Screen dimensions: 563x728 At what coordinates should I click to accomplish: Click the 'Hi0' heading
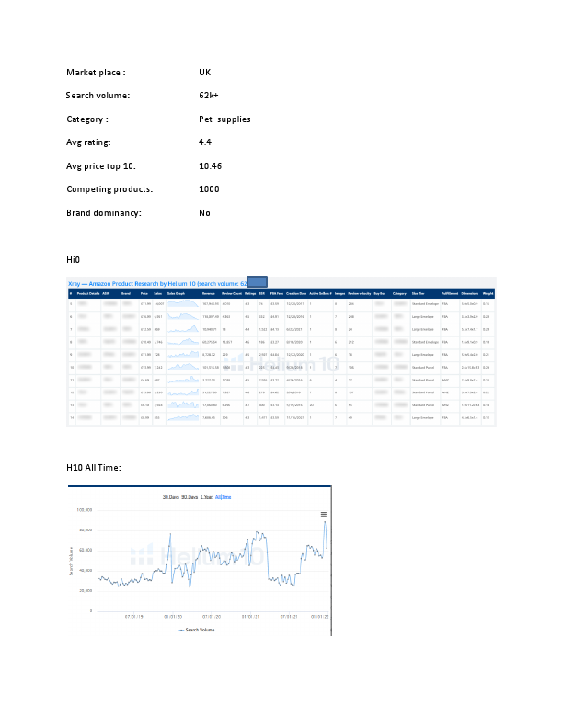tap(73, 260)
